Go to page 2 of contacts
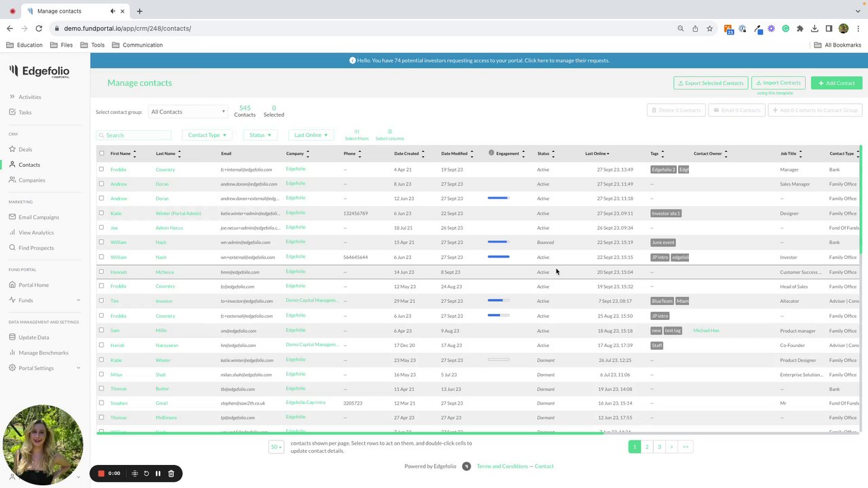Image resolution: width=868 pixels, height=488 pixels. pos(647,447)
